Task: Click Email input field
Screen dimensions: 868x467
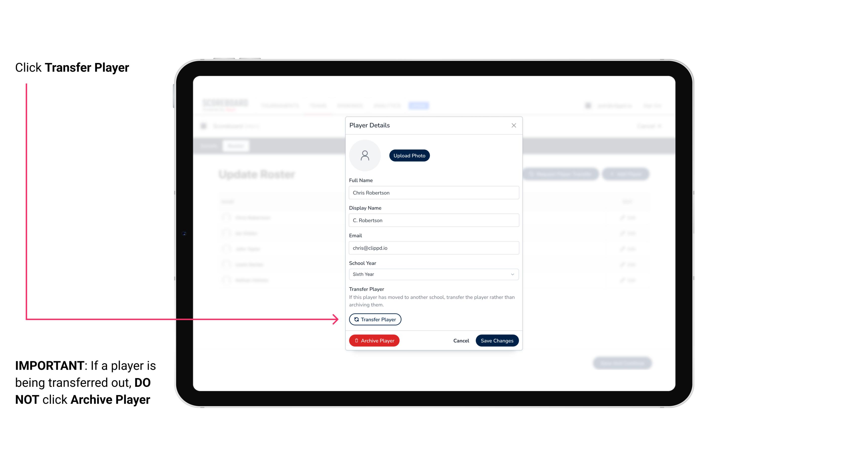Action: 433,247
